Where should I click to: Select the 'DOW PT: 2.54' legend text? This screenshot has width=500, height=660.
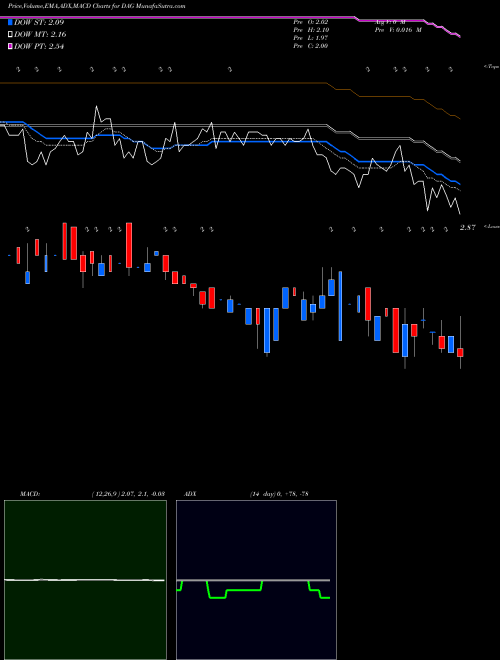pyautogui.click(x=39, y=46)
